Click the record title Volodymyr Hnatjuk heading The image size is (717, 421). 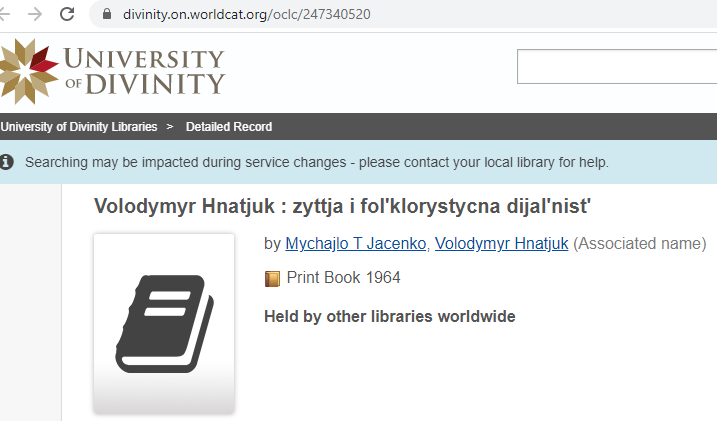(343, 207)
